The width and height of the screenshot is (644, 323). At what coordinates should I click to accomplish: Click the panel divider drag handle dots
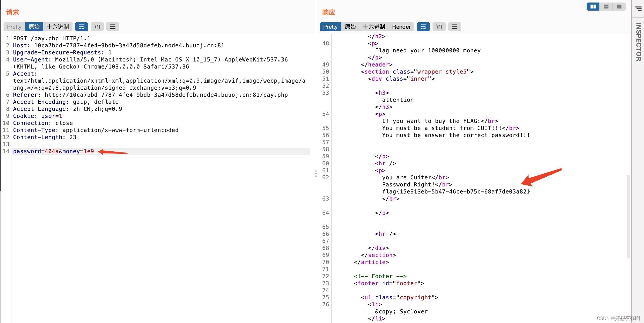click(x=316, y=174)
